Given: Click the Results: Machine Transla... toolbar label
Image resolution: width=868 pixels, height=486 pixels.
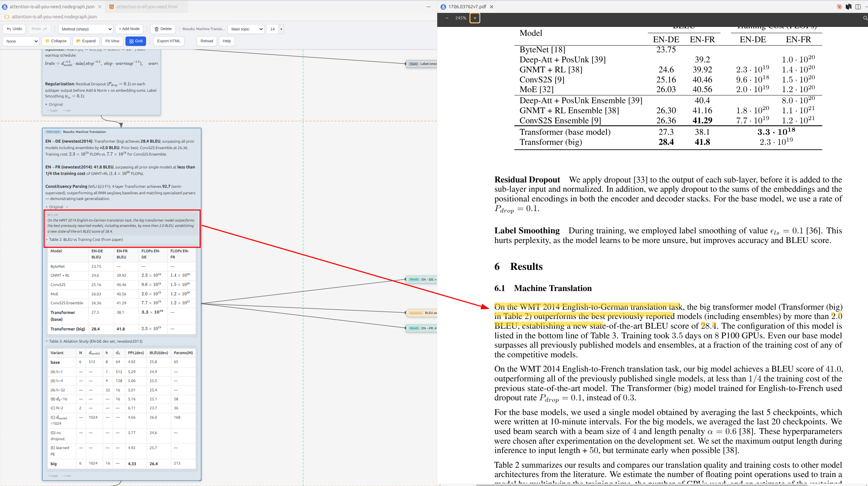Looking at the screenshot, I should click(204, 29).
